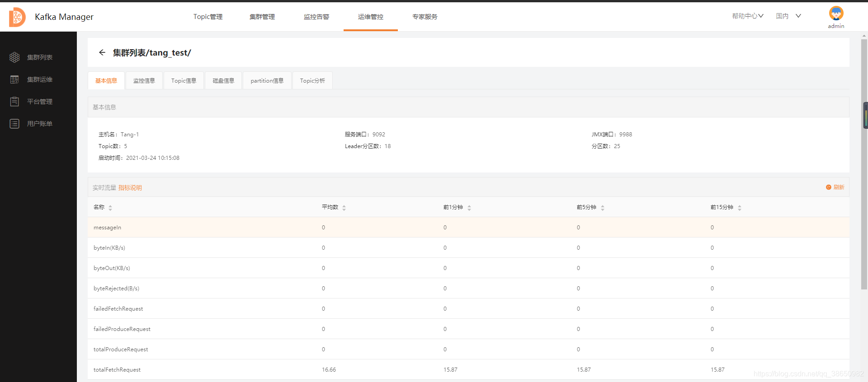Sort by the 名称 column arrows

point(110,208)
